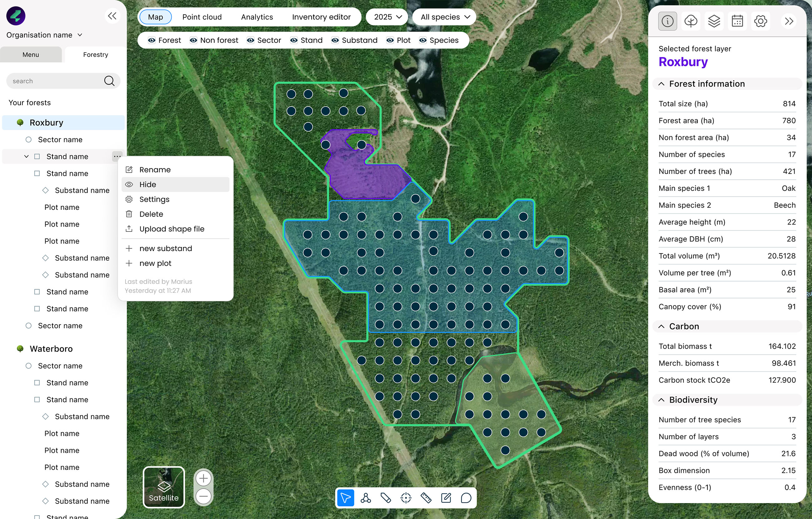Click new substand in context menu
Image resolution: width=812 pixels, height=519 pixels.
coord(165,248)
